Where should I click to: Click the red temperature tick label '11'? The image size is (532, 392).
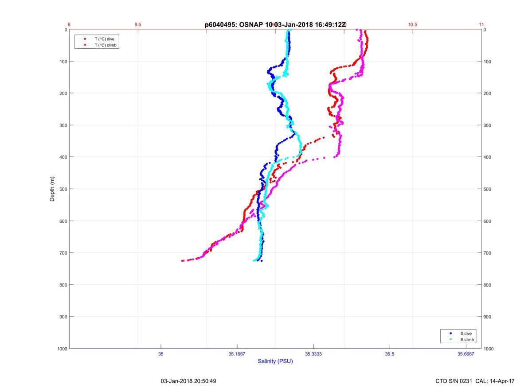tap(481, 24)
